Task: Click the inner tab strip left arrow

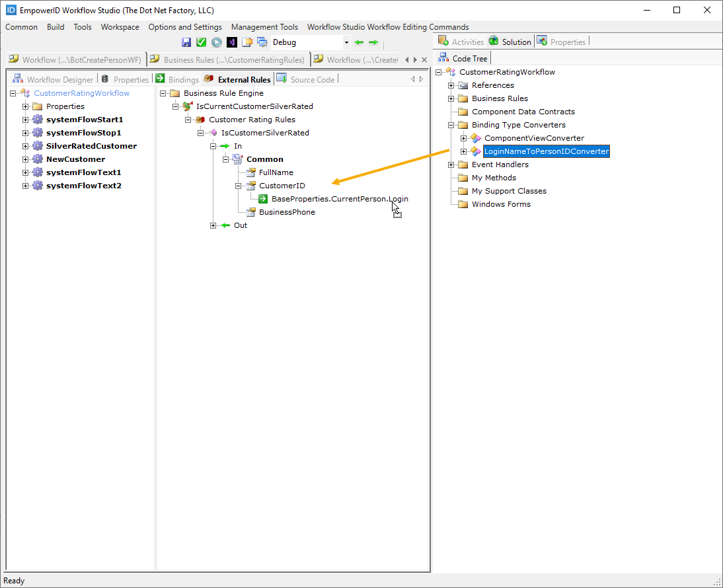Action: point(412,79)
